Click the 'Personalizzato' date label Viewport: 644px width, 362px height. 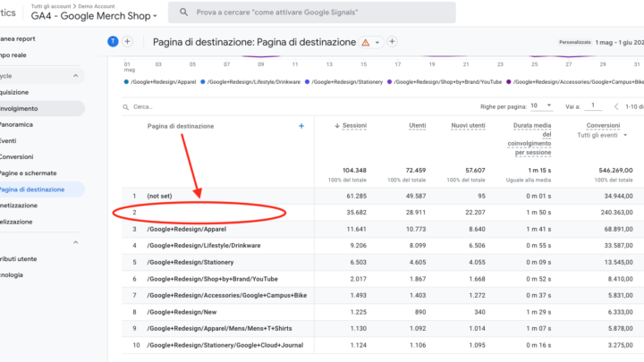point(574,42)
